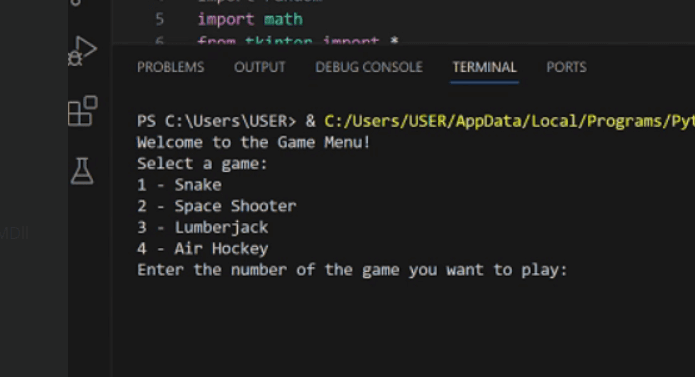Switch to the OUTPUT tab
The width and height of the screenshot is (695, 377).
coord(260,67)
